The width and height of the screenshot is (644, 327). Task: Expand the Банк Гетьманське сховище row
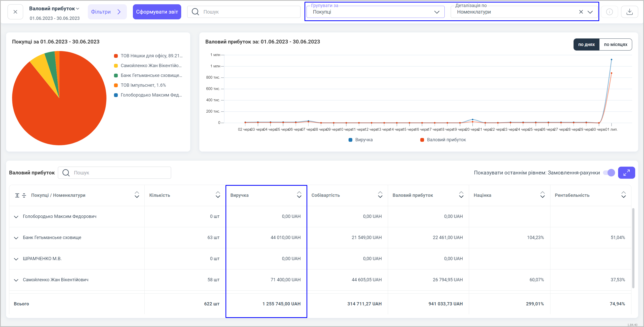[x=16, y=238]
